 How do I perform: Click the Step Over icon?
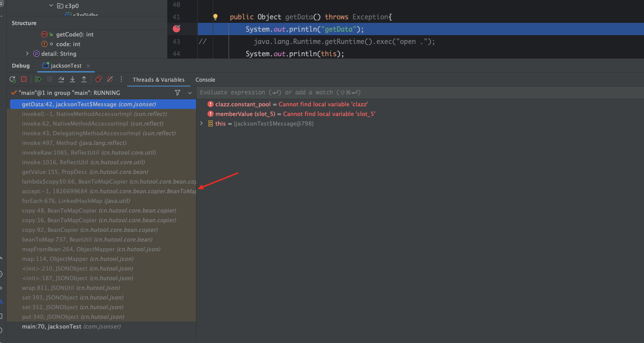(x=61, y=79)
